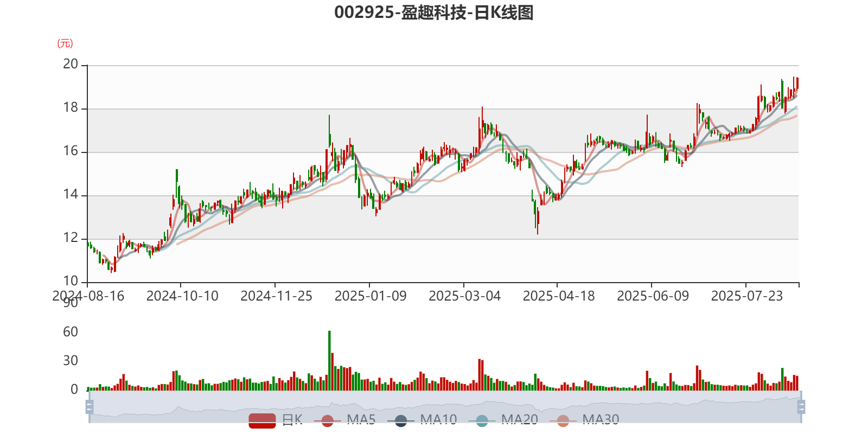
Task: Grab the right data zoom slider handle
Action: (801, 406)
